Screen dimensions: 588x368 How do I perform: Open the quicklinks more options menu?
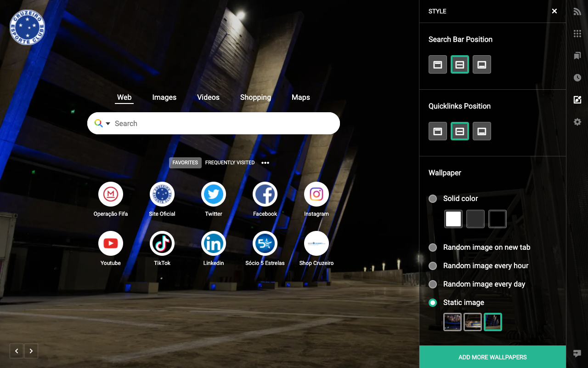(x=265, y=163)
